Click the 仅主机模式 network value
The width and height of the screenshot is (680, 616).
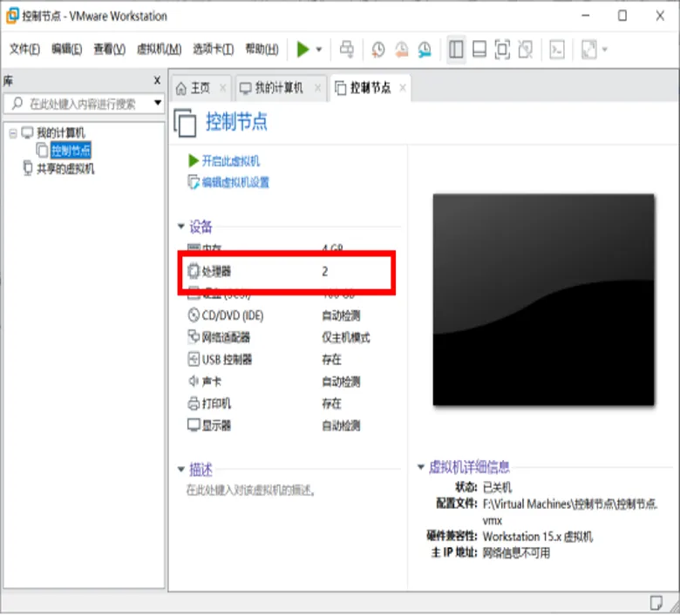coord(345,338)
